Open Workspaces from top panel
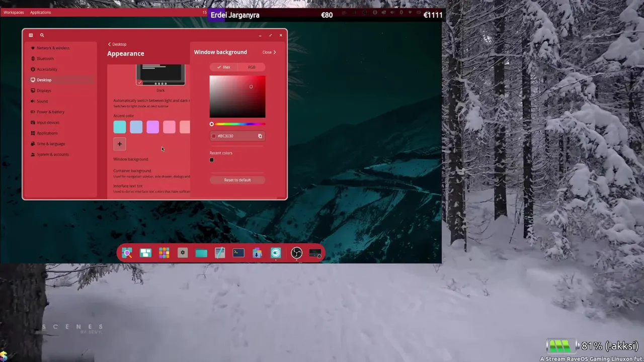Image resolution: width=644 pixels, height=362 pixels. 14,12
